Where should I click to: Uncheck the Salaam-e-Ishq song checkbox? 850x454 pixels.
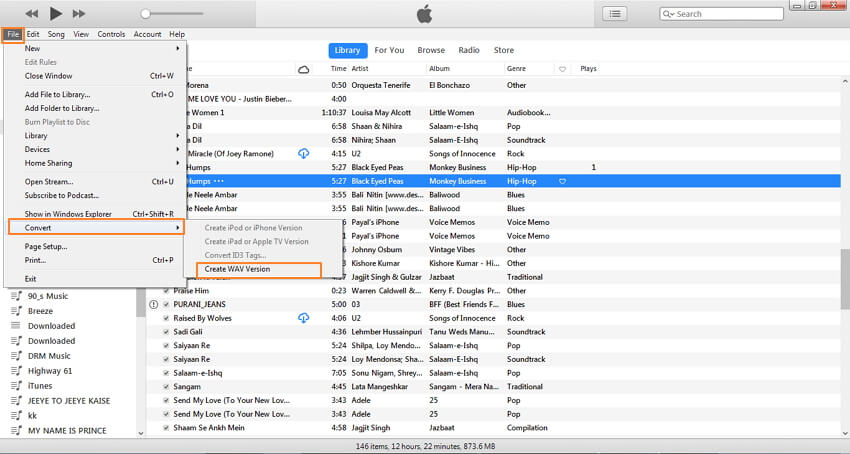coord(166,373)
